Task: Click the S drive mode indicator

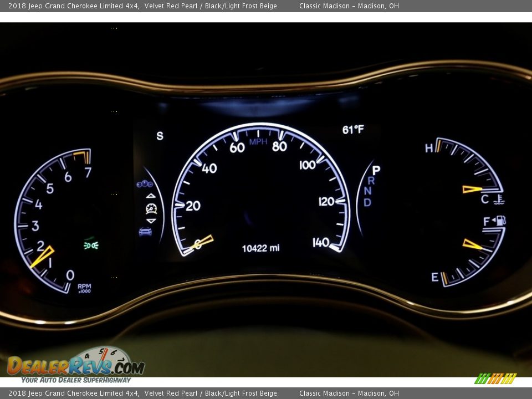Action: point(160,136)
